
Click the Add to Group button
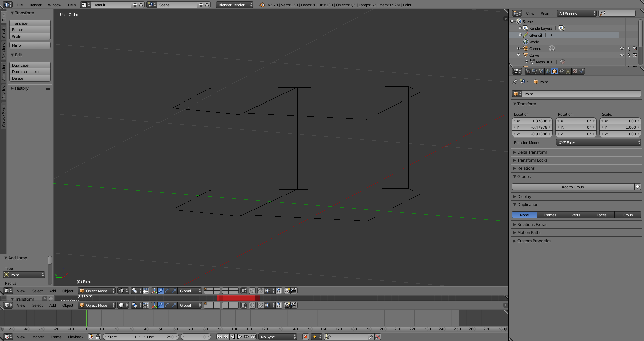click(573, 187)
